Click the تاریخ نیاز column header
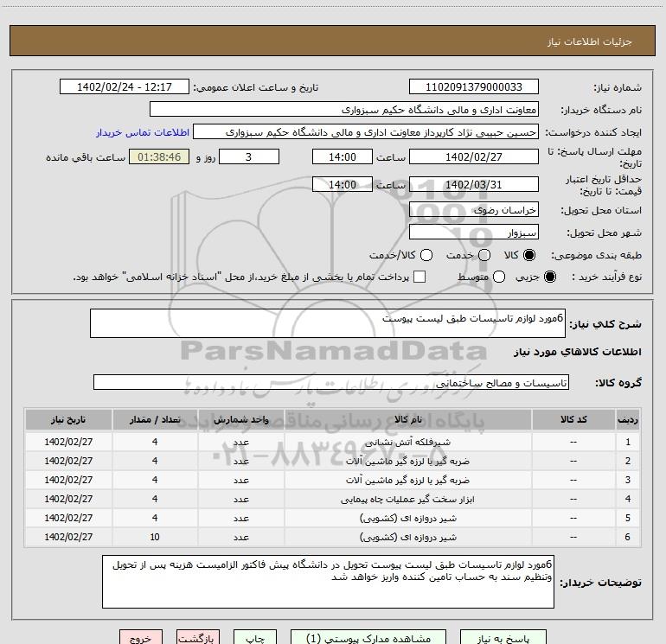The height and width of the screenshot is (644, 666). click(68, 419)
